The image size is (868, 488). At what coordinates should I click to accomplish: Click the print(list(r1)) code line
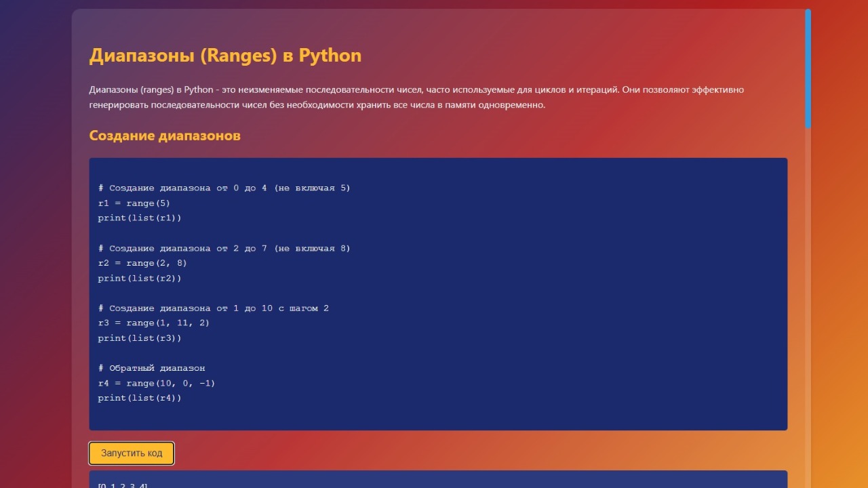pos(140,218)
